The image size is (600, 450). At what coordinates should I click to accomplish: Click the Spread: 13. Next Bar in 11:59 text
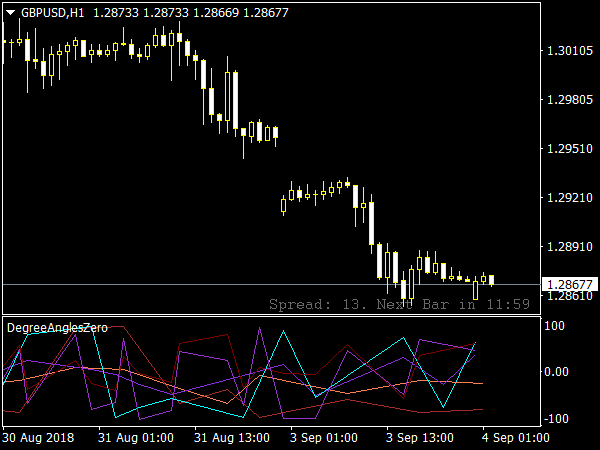click(399, 305)
